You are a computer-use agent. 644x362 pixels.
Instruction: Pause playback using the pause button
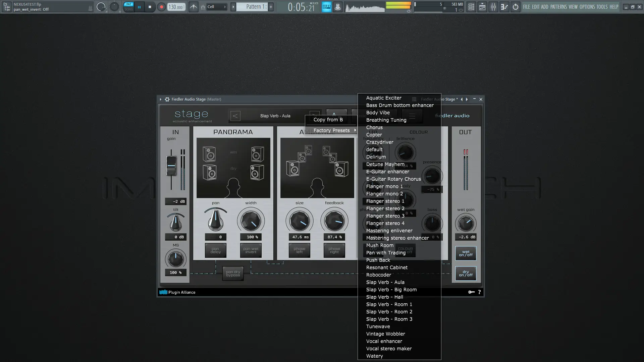click(139, 7)
